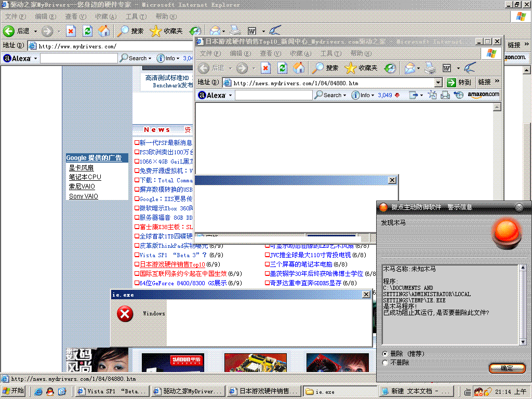532x399 pixels.
Task: Open 收藏(A) menu in front IE window
Action: (x=301, y=54)
